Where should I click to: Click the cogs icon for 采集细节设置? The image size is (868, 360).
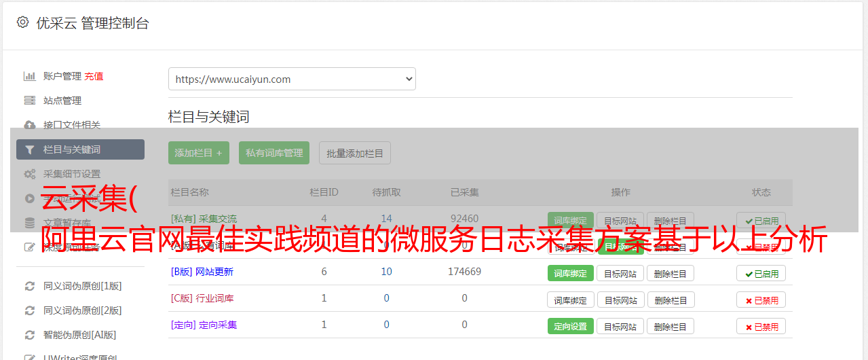click(x=30, y=174)
